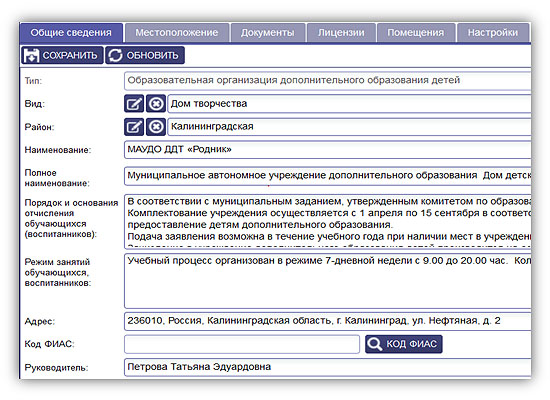The height and width of the screenshot is (400, 550).
Task: Click the Руководитель: field label
Action: (56, 368)
